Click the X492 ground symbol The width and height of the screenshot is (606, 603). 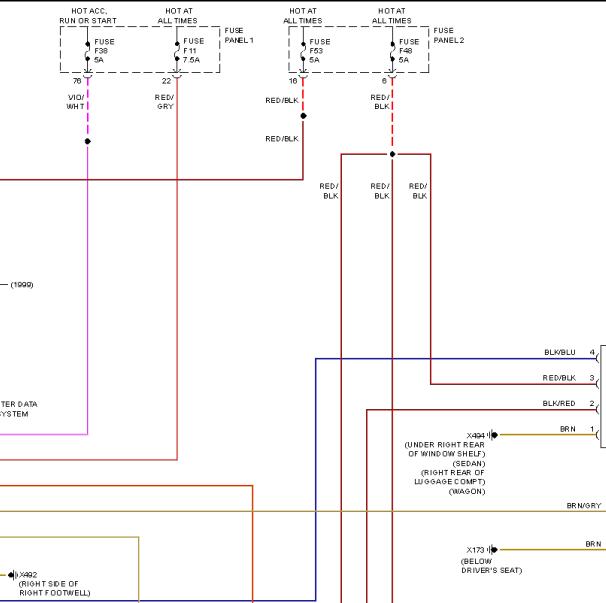tap(13, 575)
